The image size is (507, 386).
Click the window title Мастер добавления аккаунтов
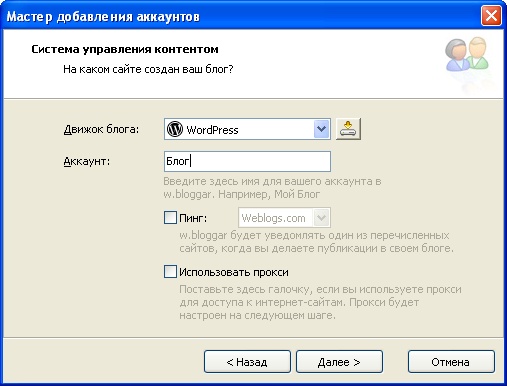pyautogui.click(x=103, y=16)
